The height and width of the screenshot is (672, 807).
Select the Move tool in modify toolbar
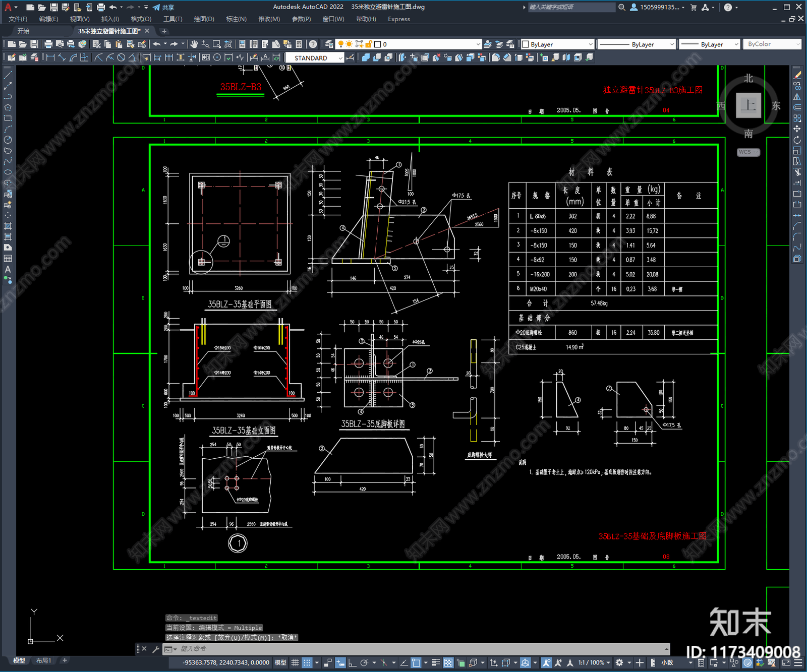point(797,129)
